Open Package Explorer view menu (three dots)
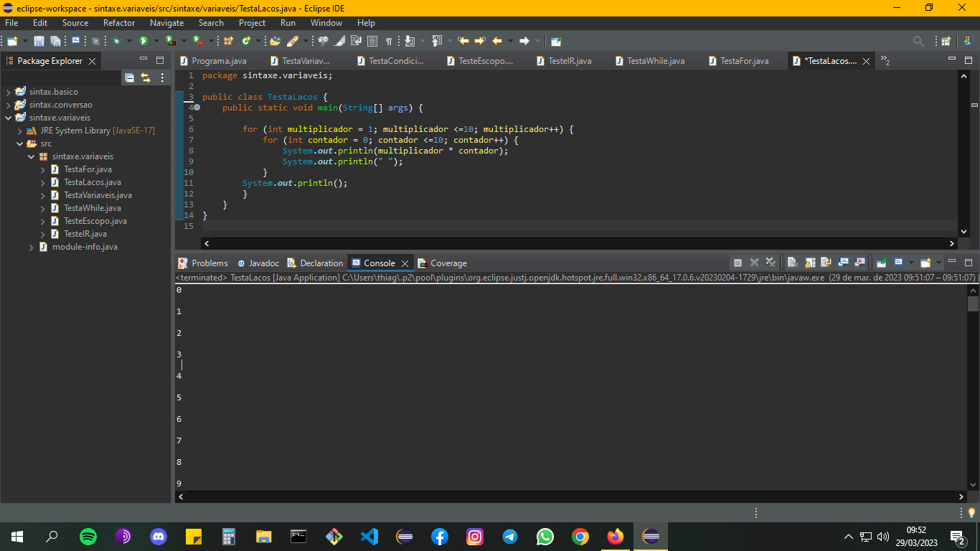This screenshot has width=980, height=551. click(162, 77)
